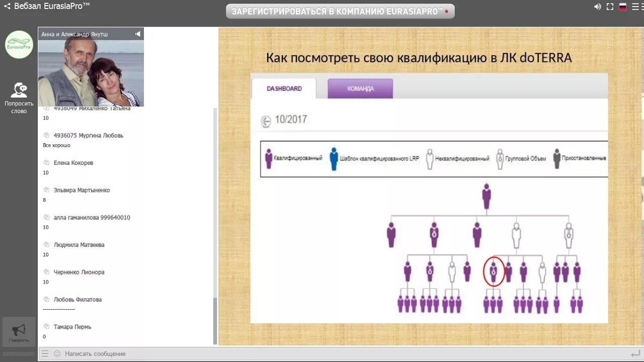Viewport: 644px width, 362px height.
Task: Switch to the DASHBOARD tab in slide
Action: click(x=284, y=88)
